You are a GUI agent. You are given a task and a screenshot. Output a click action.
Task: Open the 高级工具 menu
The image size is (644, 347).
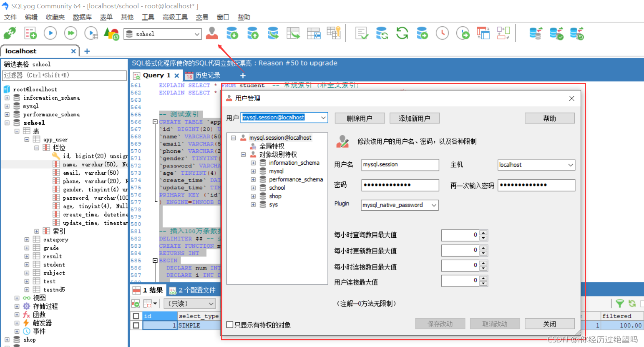175,17
